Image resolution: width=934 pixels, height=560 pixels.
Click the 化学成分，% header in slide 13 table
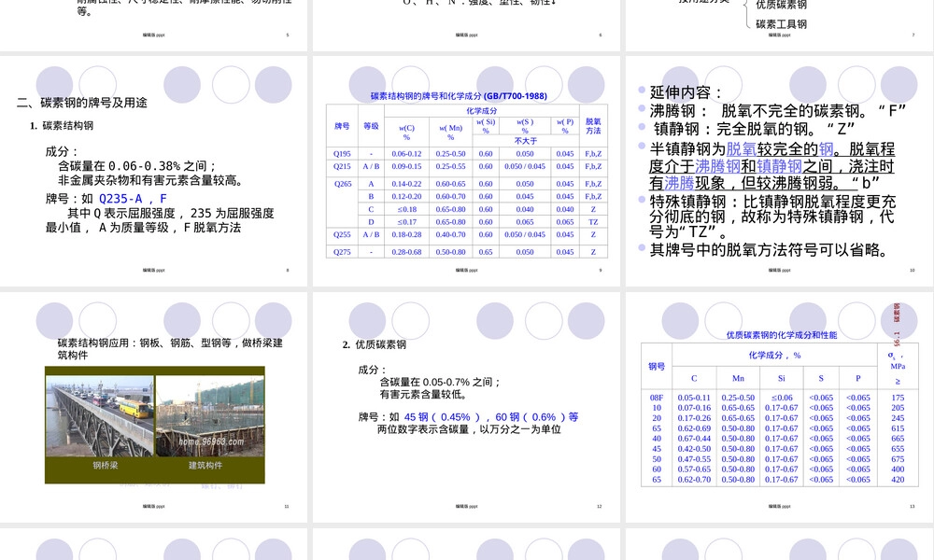(775, 356)
